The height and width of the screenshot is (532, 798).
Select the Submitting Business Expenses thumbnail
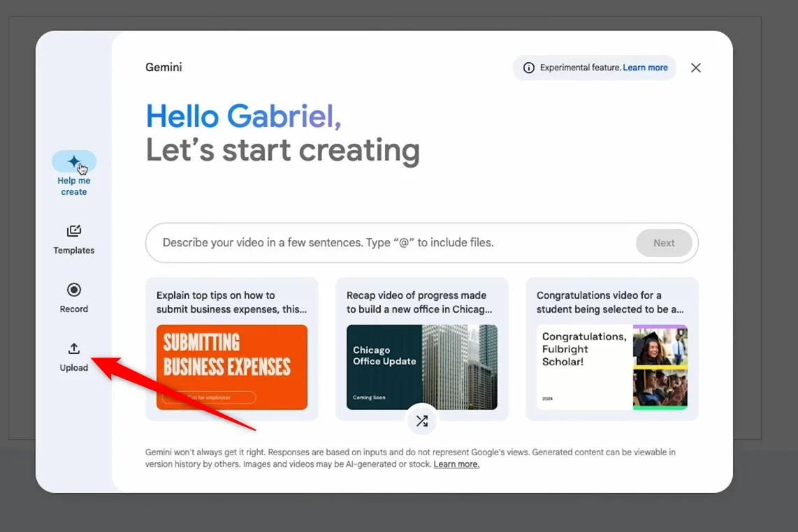click(x=232, y=367)
